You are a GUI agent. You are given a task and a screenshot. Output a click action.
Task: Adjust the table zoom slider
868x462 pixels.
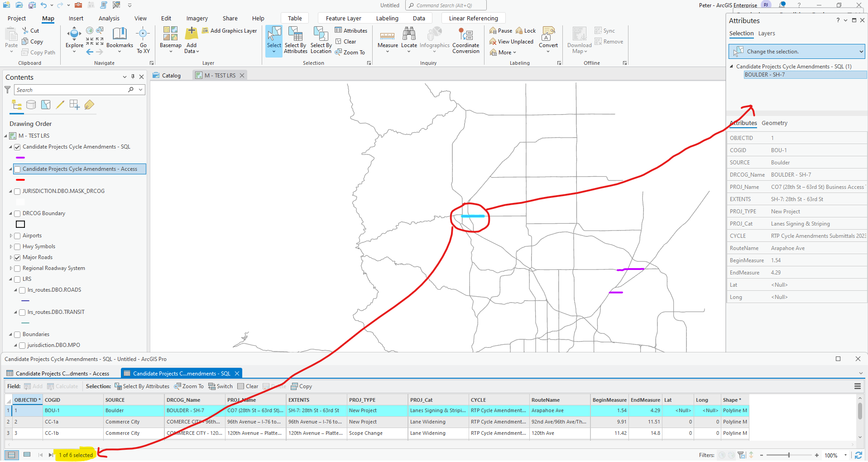pyautogui.click(x=789, y=455)
